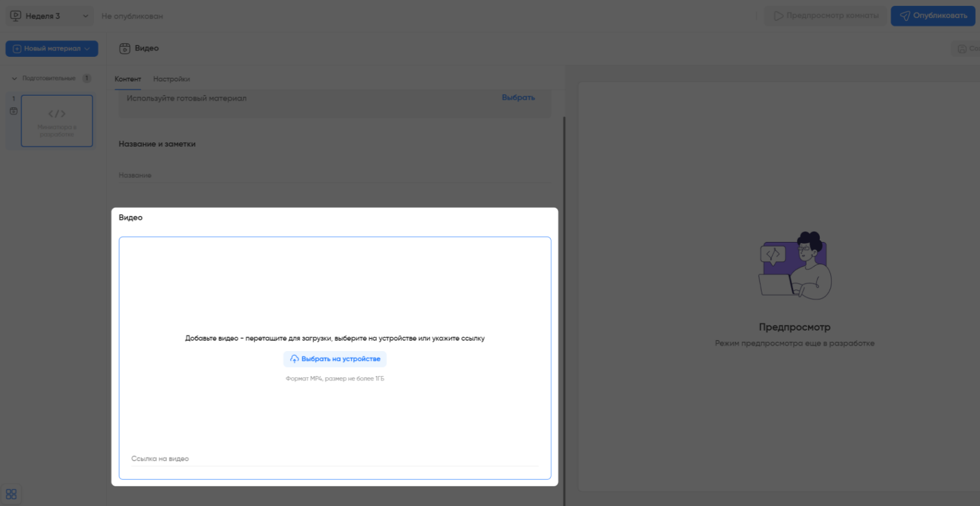This screenshot has width=980, height=506.
Task: Click the Предпросмотр illustration image
Action: [x=795, y=266]
